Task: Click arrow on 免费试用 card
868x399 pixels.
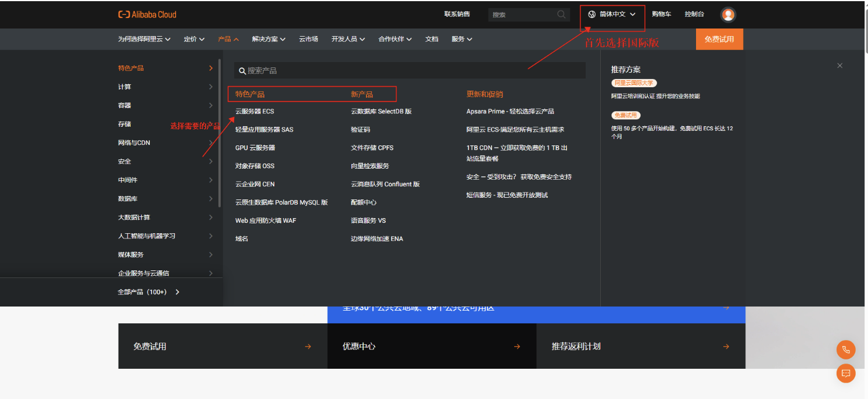Action: (x=308, y=347)
